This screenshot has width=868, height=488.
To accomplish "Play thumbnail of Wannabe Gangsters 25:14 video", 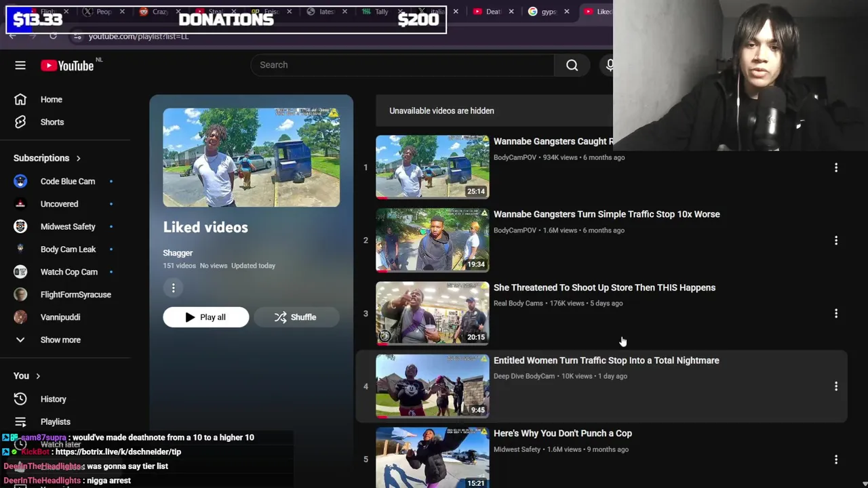I will pos(433,167).
